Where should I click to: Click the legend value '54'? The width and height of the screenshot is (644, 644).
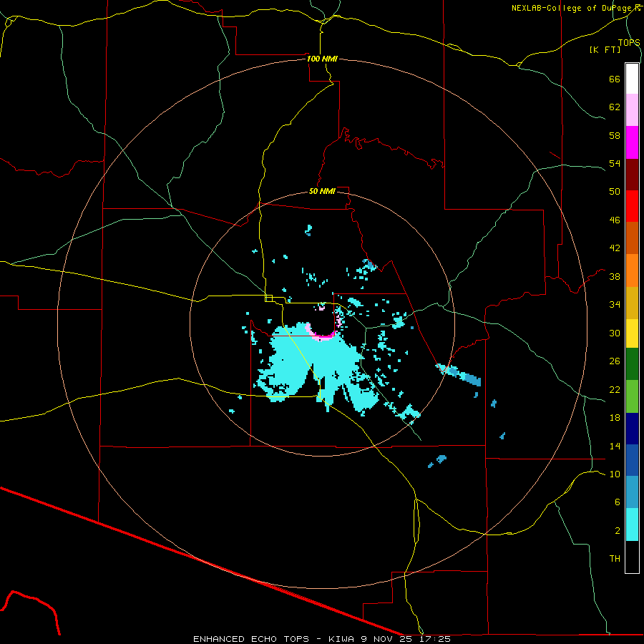coord(615,163)
